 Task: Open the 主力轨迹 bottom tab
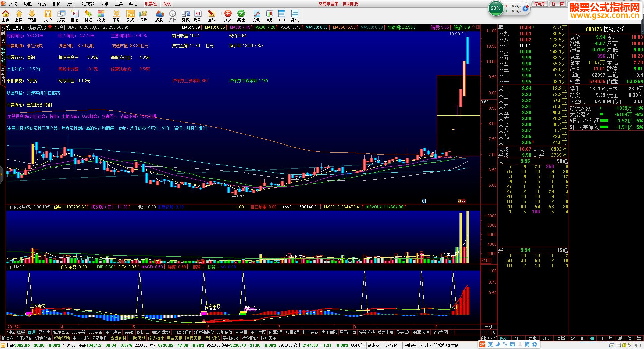[80, 338]
